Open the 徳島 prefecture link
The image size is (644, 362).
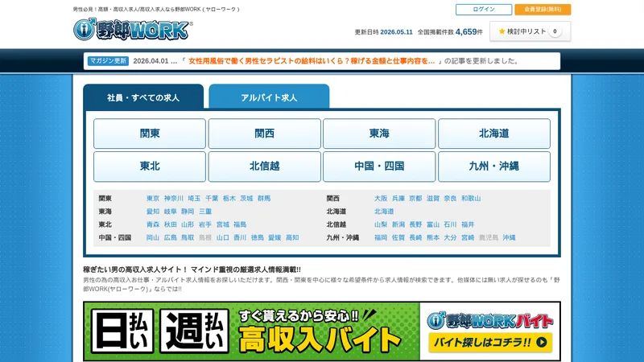point(258,237)
